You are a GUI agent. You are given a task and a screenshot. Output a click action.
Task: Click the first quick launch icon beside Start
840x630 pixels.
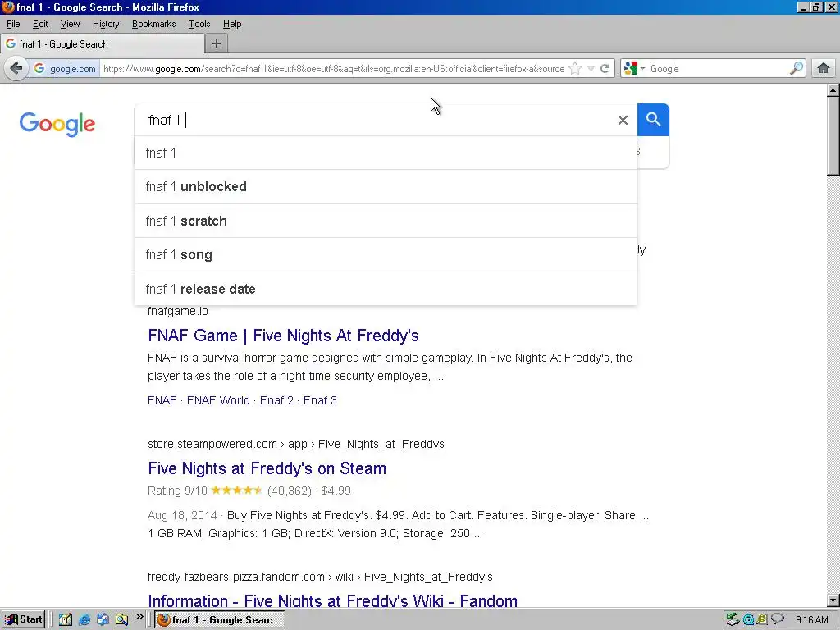(66, 620)
